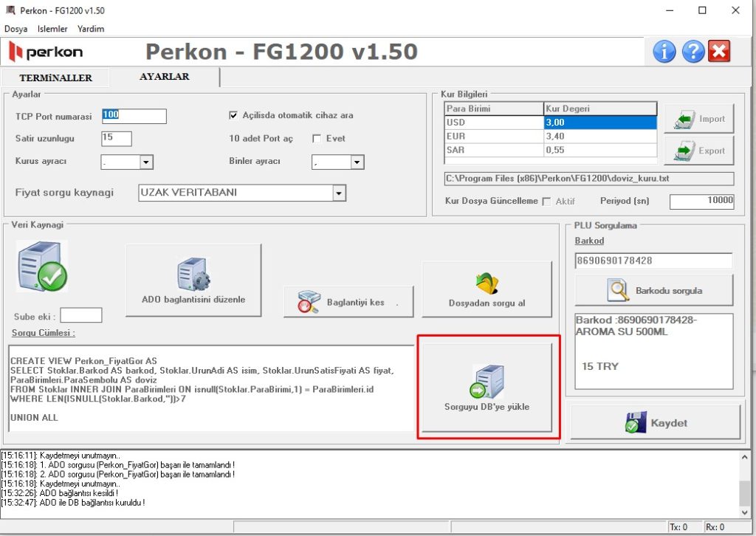Open the Islemler menu
This screenshot has width=756, height=536.
52,29
